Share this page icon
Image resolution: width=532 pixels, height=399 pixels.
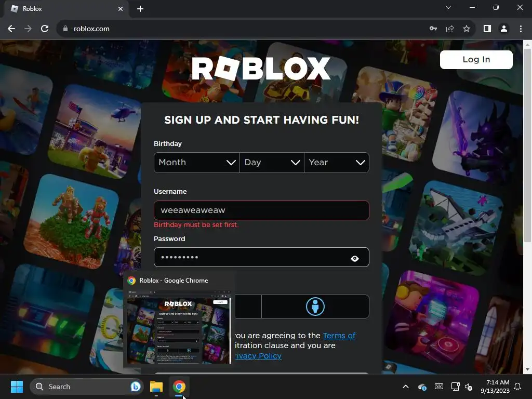[450, 29]
